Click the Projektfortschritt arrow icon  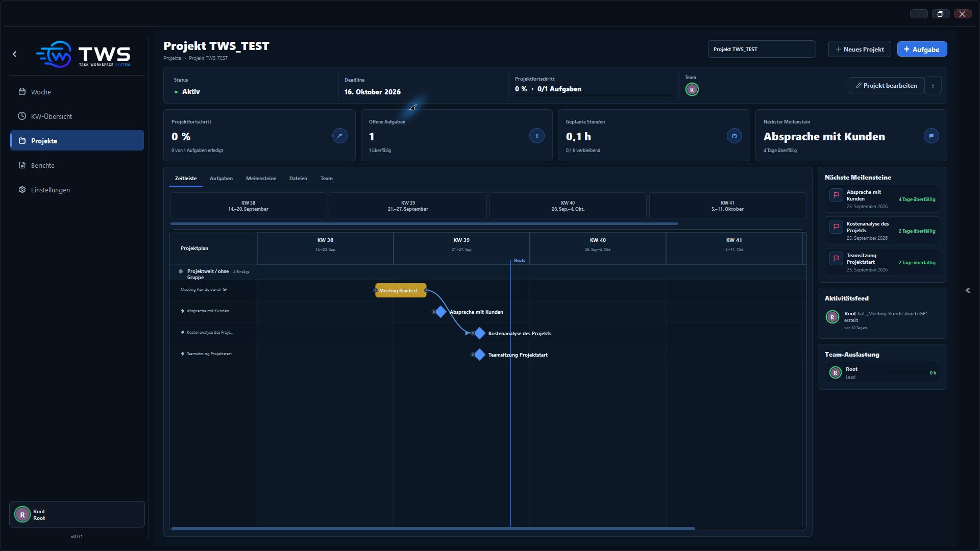tap(339, 136)
